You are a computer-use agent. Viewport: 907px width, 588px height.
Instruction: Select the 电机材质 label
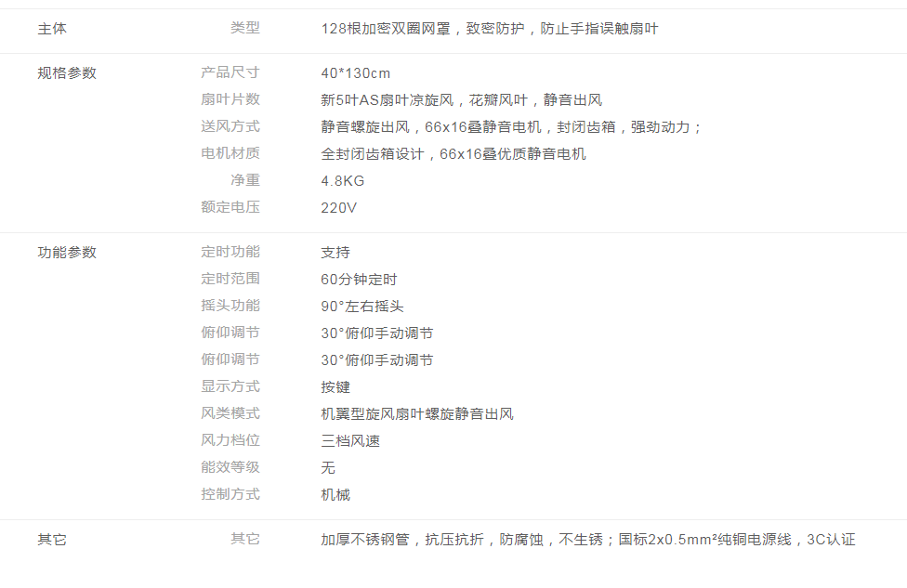point(230,153)
